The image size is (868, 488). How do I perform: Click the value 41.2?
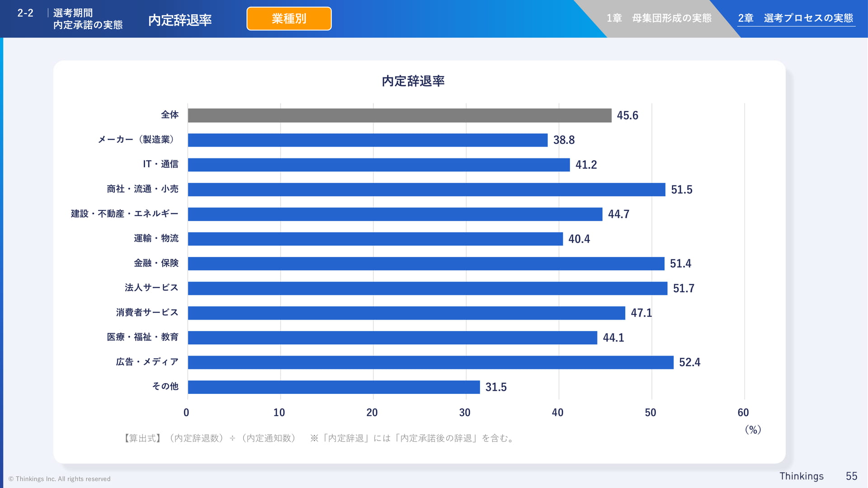(586, 165)
